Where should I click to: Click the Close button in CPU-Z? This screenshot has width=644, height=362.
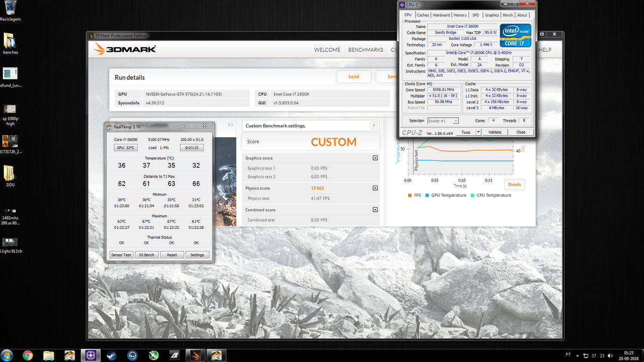521,132
